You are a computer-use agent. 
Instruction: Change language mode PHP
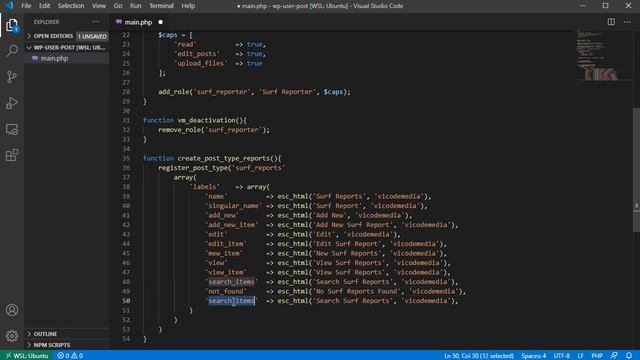[597, 356]
